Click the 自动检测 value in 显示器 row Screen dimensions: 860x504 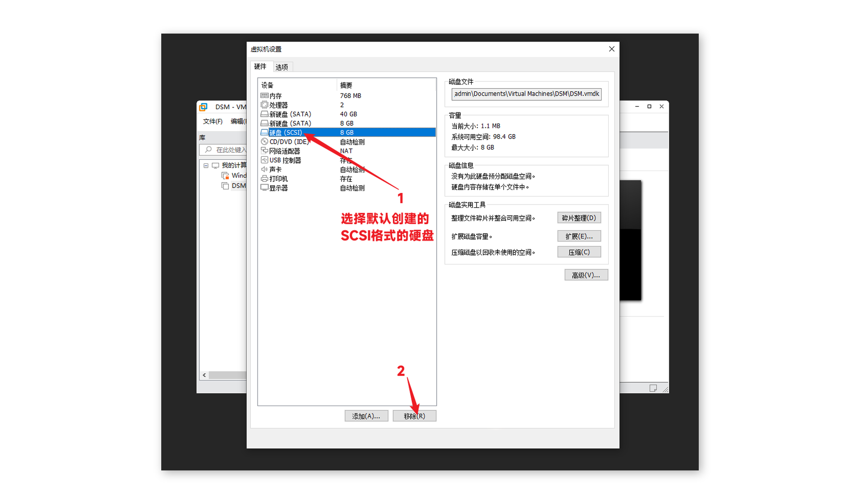pos(352,188)
